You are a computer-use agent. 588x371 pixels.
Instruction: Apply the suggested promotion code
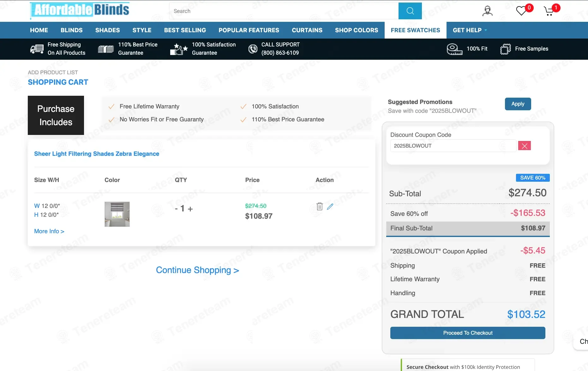(x=518, y=104)
